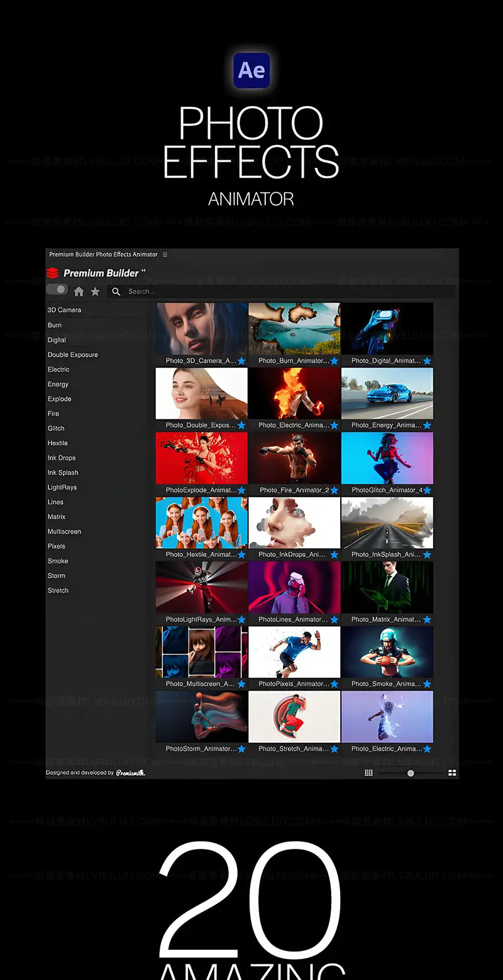Image resolution: width=503 pixels, height=980 pixels.
Task: Select the Photo_3D_Camera preset thumbnail
Action: [202, 329]
